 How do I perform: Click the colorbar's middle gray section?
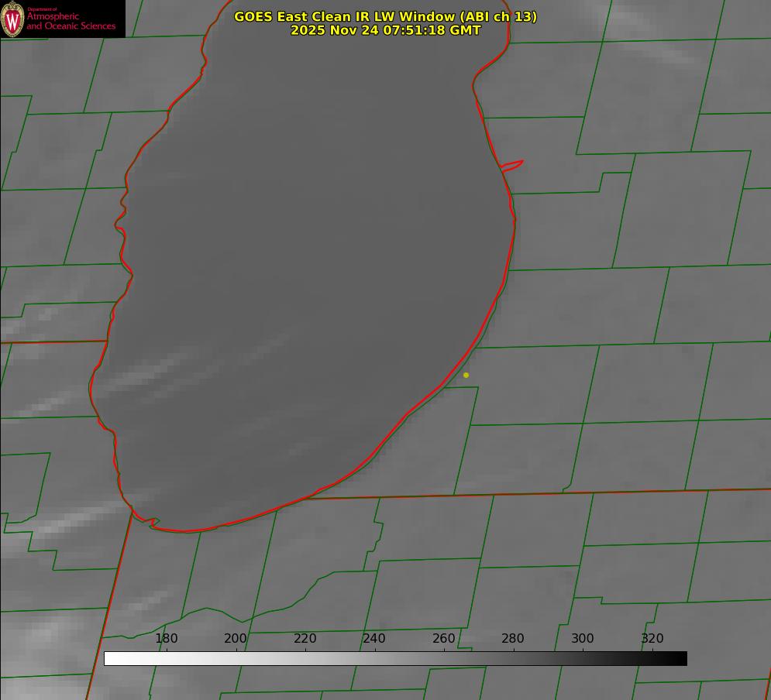coord(395,658)
